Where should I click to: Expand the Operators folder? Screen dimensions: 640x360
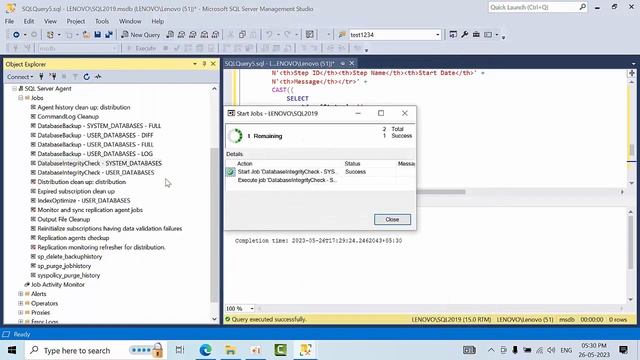(x=20, y=303)
